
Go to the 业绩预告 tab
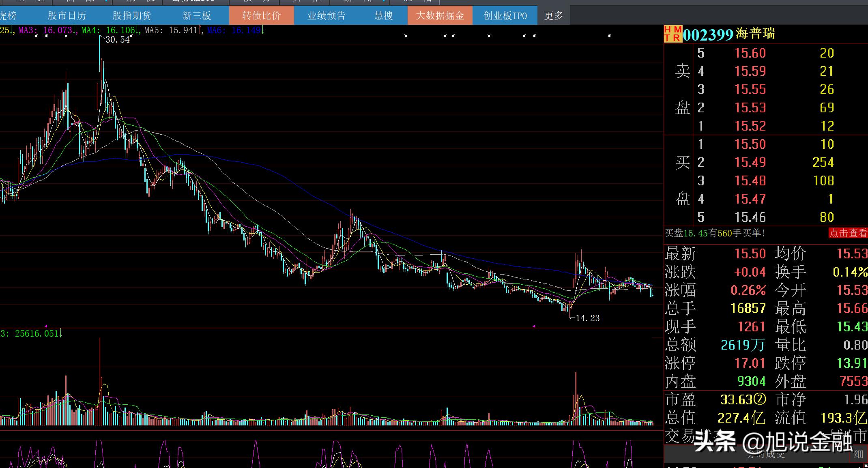click(326, 16)
